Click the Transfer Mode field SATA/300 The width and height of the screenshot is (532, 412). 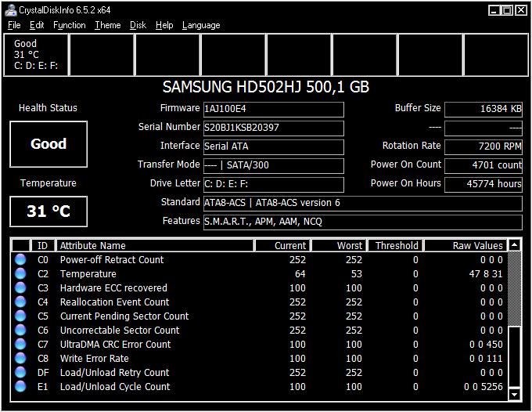[x=274, y=166]
